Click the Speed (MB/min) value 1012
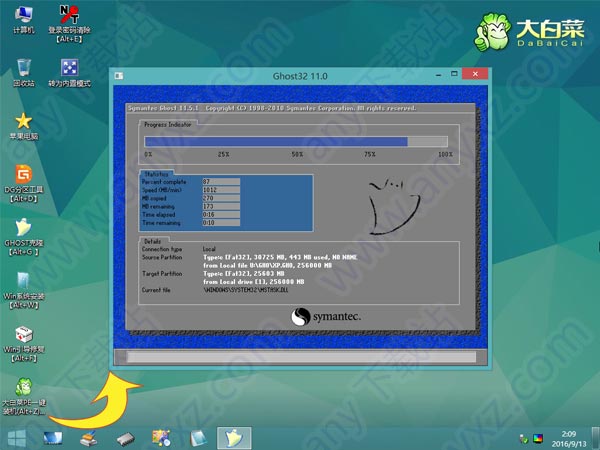The height and width of the screenshot is (450, 600). coord(221,190)
